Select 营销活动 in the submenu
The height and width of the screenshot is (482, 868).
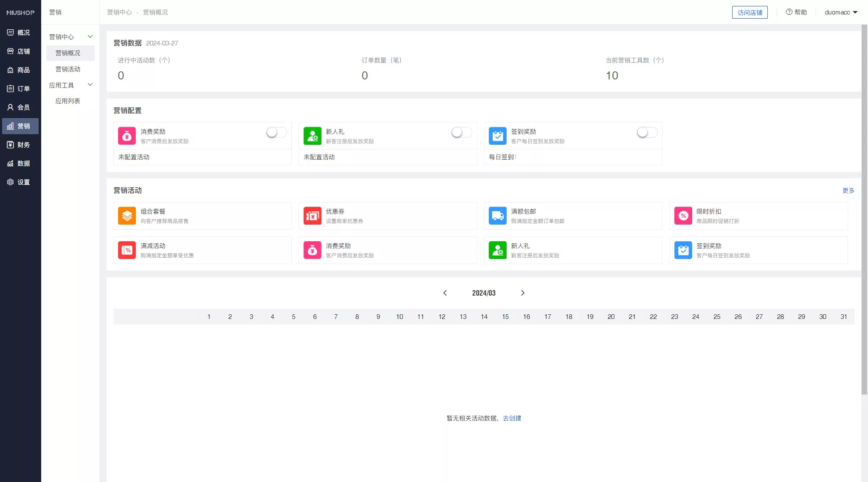(68, 69)
